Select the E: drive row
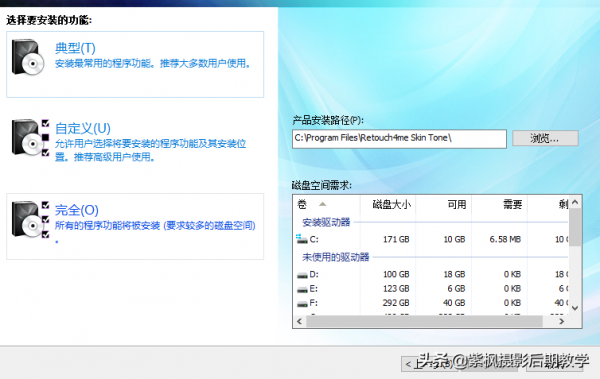This screenshot has width=600, height=379. (431, 289)
